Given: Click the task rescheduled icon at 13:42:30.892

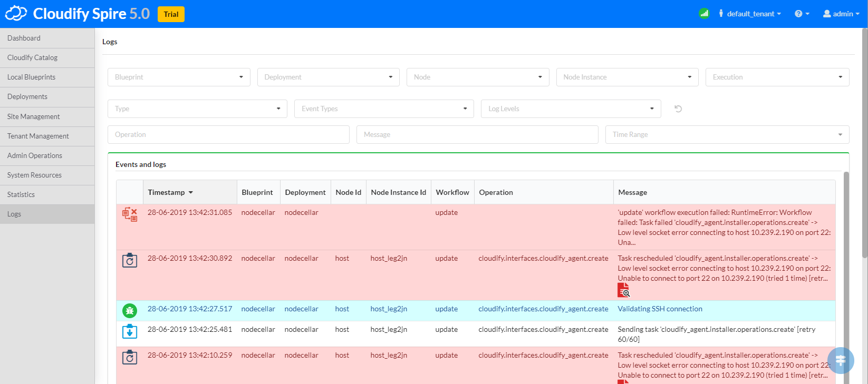Looking at the screenshot, I should [130, 260].
